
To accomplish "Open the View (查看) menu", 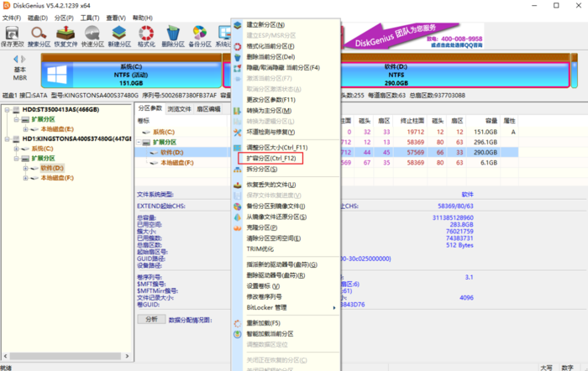I will tap(116, 18).
